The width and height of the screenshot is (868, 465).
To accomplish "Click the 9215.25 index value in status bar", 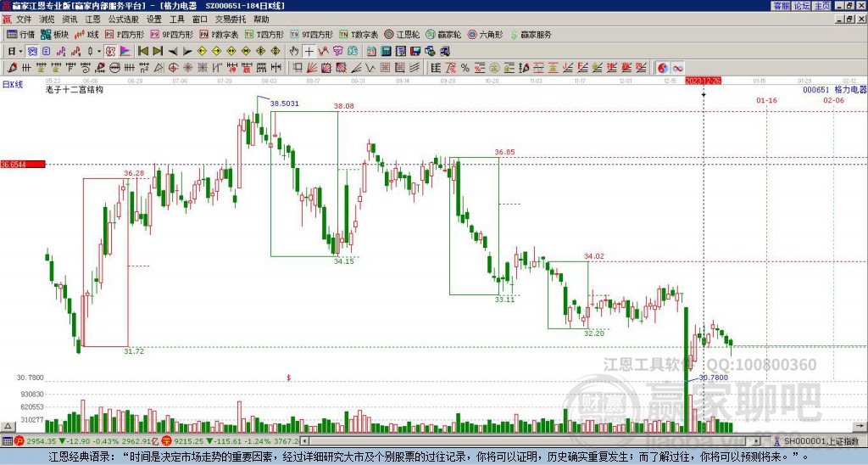I will tap(189, 441).
